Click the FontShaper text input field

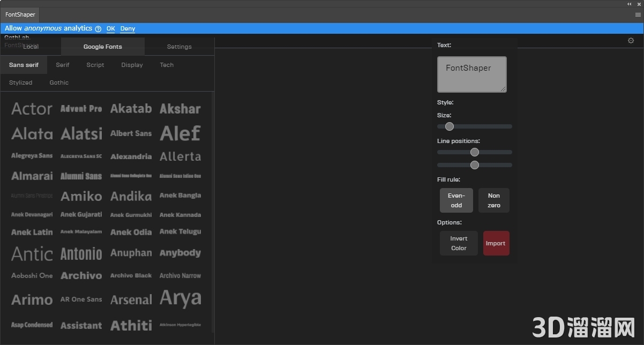pyautogui.click(x=471, y=74)
